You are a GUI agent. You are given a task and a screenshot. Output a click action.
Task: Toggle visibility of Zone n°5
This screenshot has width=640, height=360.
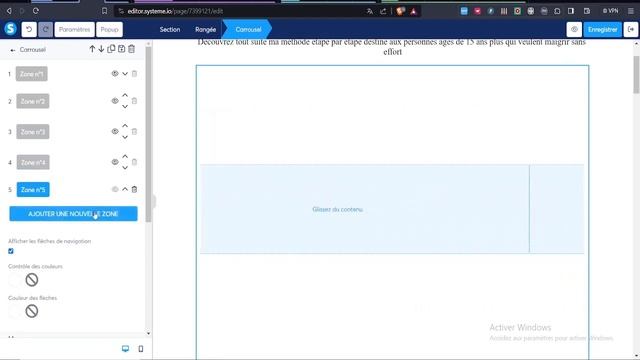coord(115,189)
